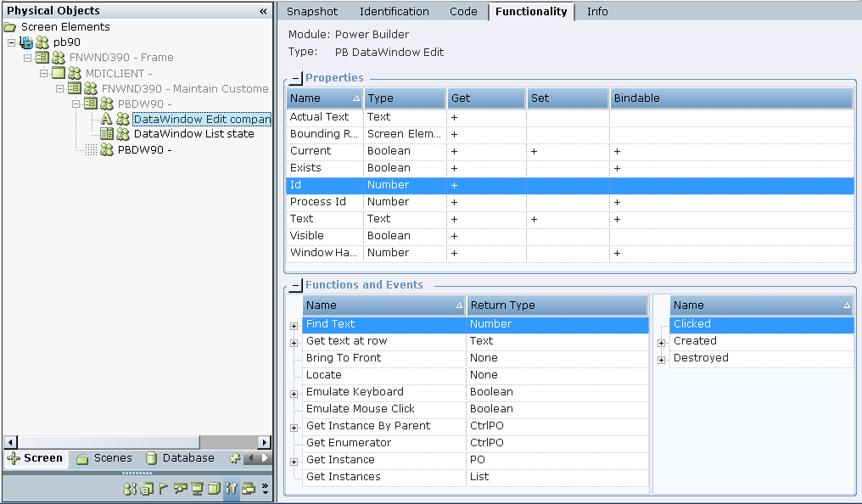Click the monitor icon in bottom toolbar
Image resolution: width=862 pixels, height=504 pixels.
point(197,489)
